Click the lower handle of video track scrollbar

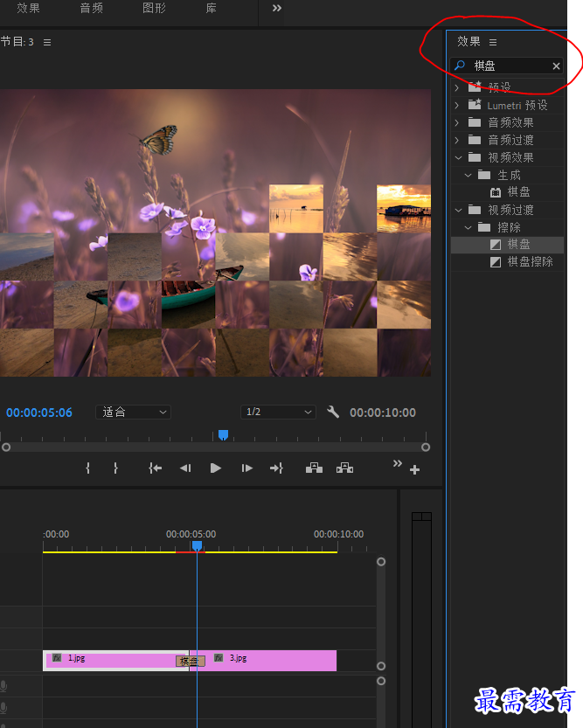tap(381, 666)
